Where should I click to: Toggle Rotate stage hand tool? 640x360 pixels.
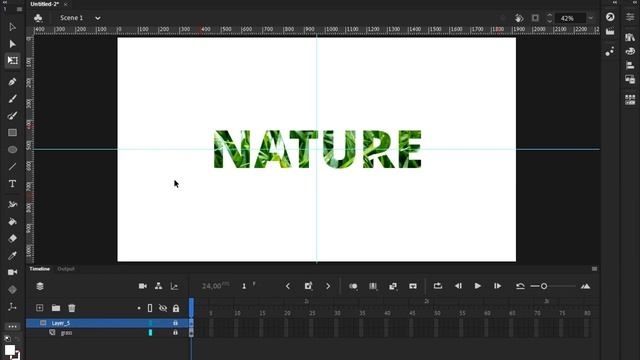click(519, 18)
